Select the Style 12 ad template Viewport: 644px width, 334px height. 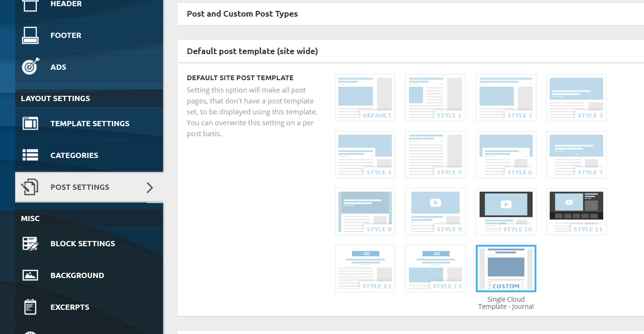point(365,269)
